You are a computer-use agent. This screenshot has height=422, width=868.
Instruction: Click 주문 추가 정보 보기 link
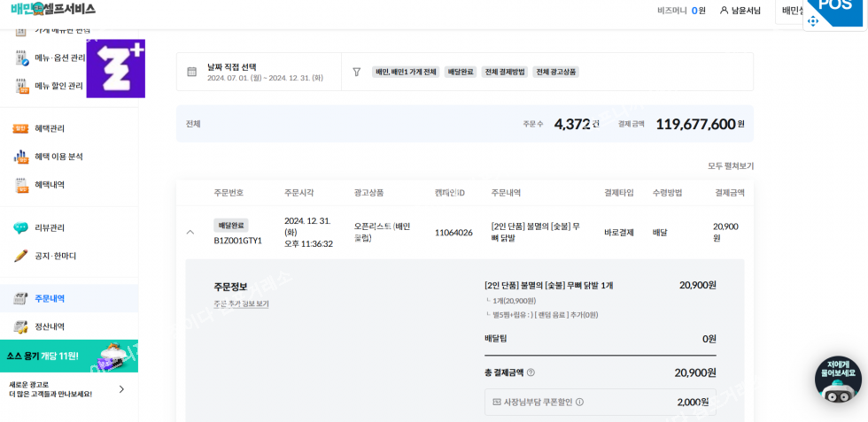(x=241, y=303)
